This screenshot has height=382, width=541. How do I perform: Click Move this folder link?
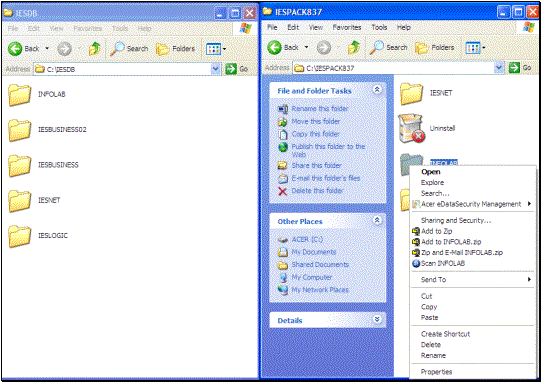coord(316,121)
